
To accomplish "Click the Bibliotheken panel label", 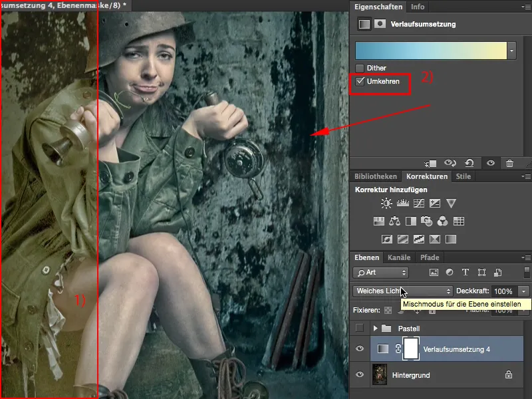I will (375, 176).
